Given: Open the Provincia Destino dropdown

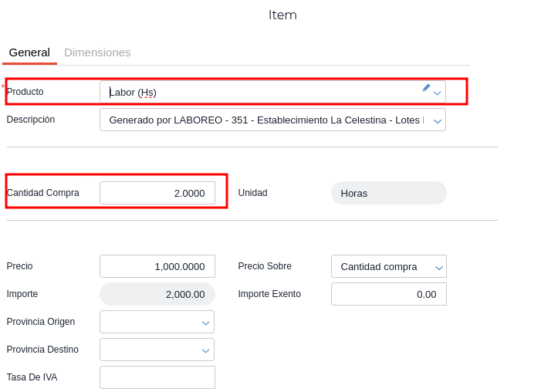Looking at the screenshot, I should [x=205, y=350].
